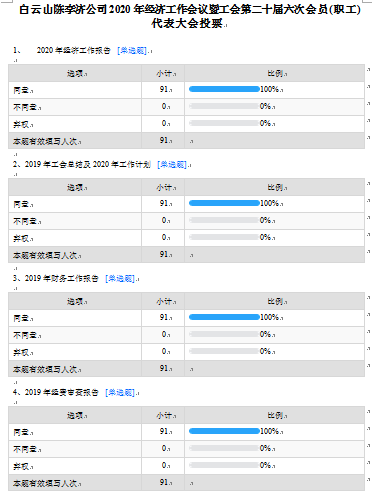The height and width of the screenshot is (498, 372).
Task: Select the 比例 header cell in question 3 table
Action: pyautogui.click(x=274, y=301)
